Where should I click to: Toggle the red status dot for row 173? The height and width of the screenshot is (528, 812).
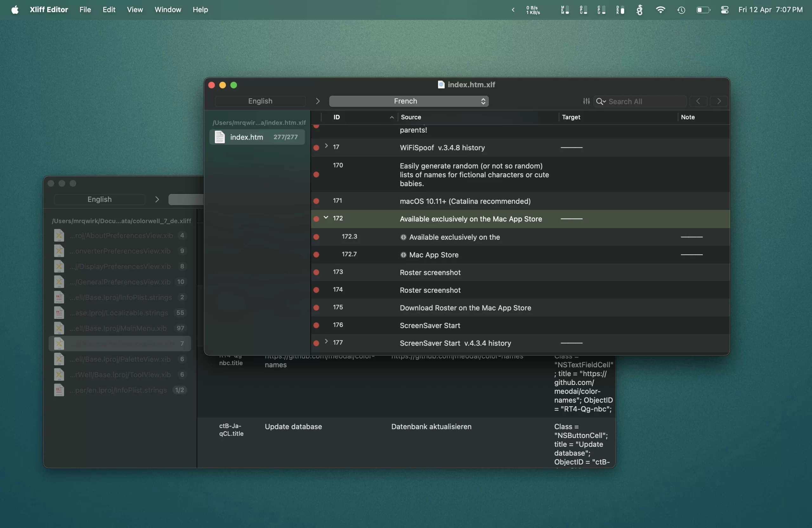point(316,272)
